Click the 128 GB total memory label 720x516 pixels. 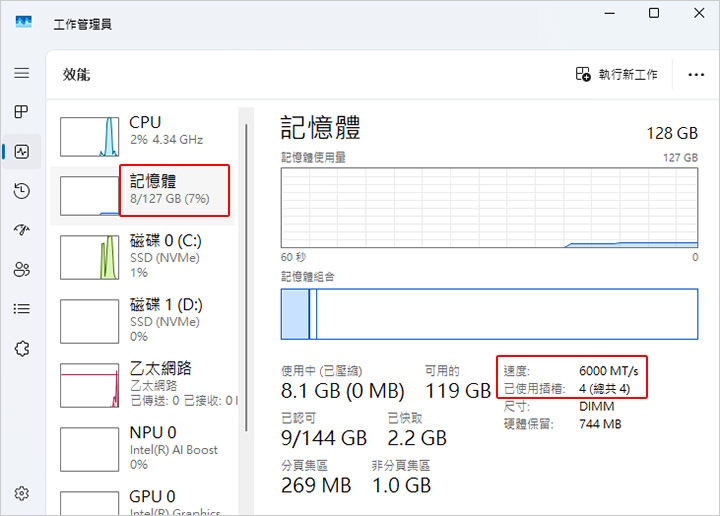pos(672,133)
